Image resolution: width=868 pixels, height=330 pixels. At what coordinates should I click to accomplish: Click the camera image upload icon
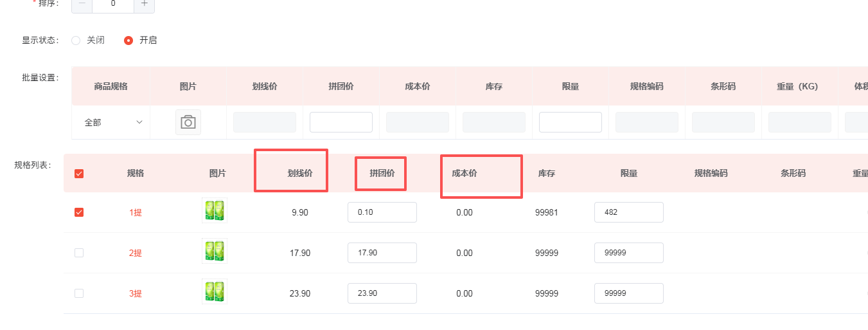click(x=188, y=122)
